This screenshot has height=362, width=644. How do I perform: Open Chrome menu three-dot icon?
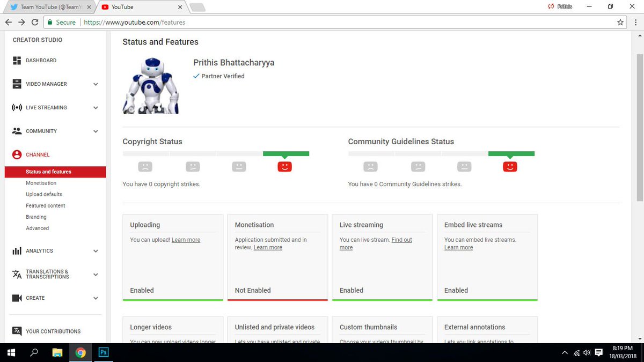(x=635, y=22)
